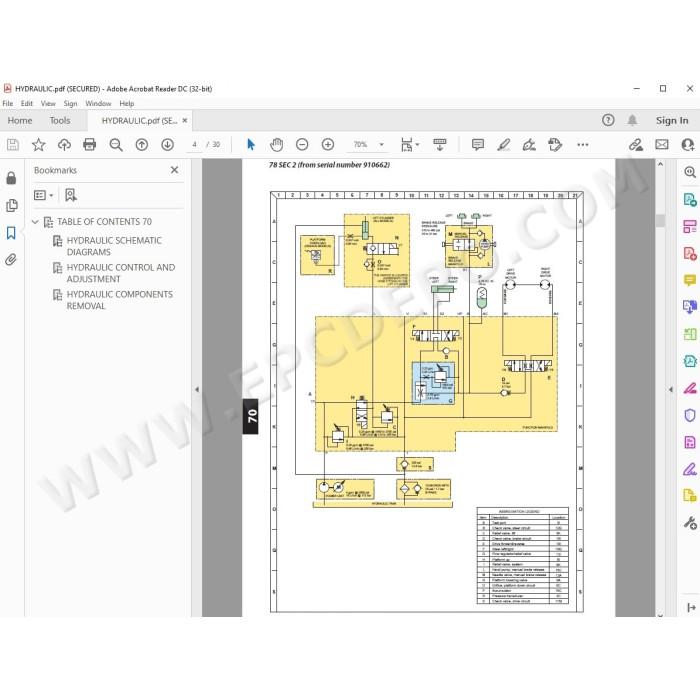Go to previous page arrow
This screenshot has height=700, width=700.
click(x=142, y=145)
